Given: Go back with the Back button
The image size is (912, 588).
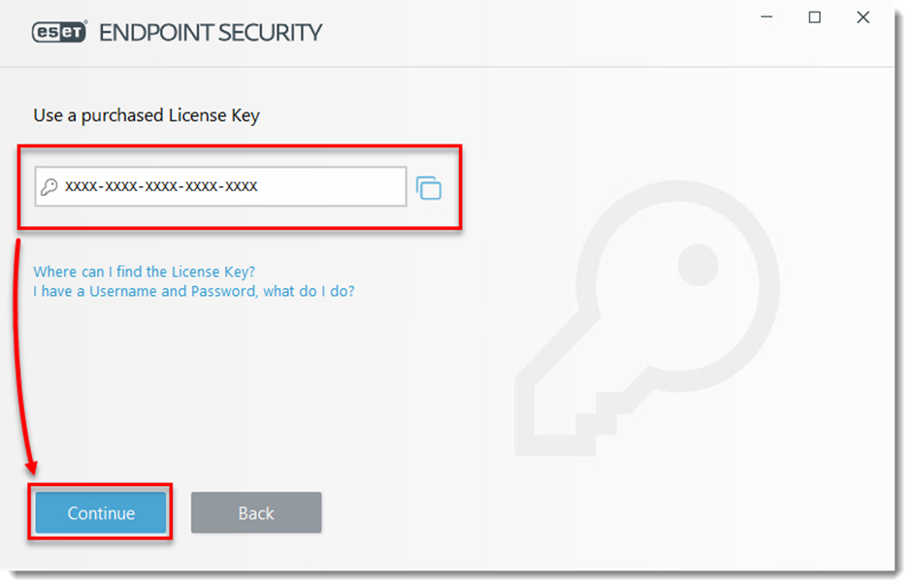Looking at the screenshot, I should 256,513.
